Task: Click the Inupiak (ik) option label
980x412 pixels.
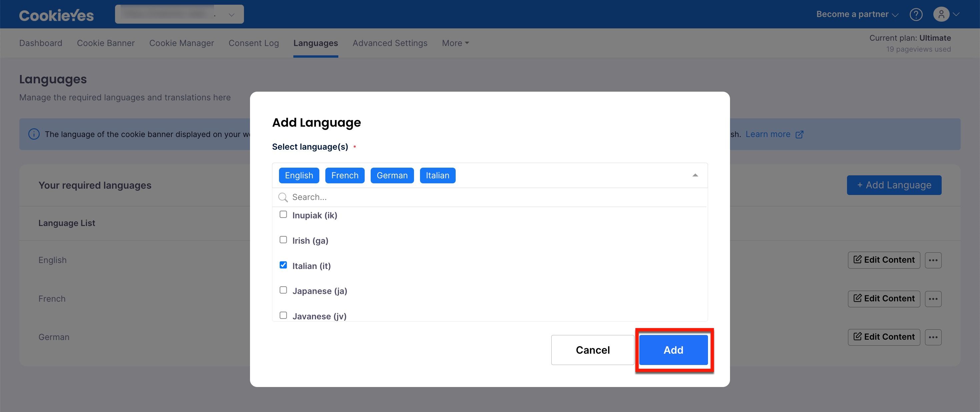Action: (315, 215)
